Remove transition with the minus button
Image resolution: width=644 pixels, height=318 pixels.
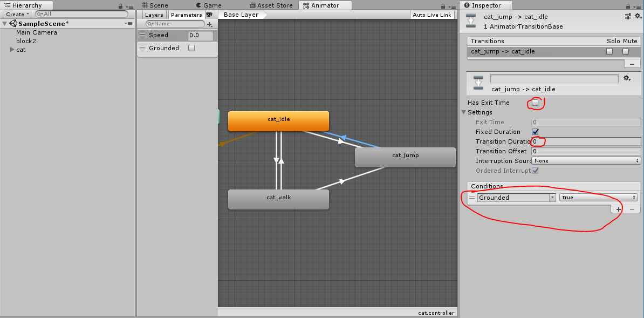pos(632,64)
